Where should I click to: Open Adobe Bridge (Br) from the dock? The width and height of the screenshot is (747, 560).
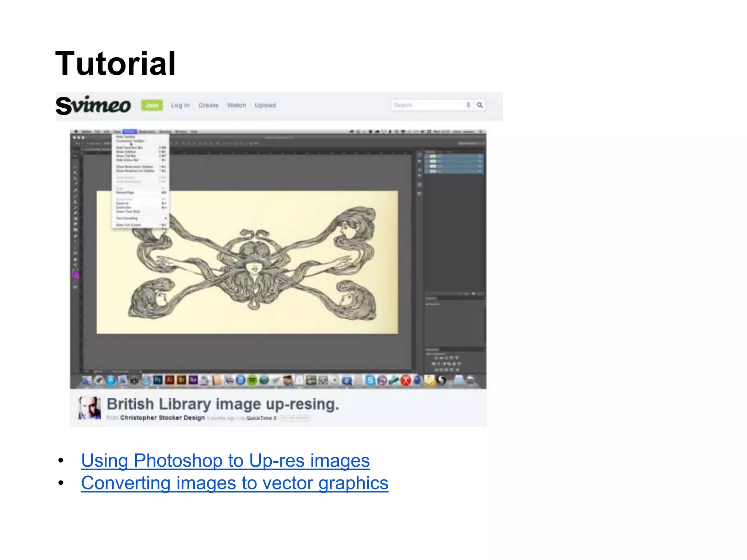181,380
